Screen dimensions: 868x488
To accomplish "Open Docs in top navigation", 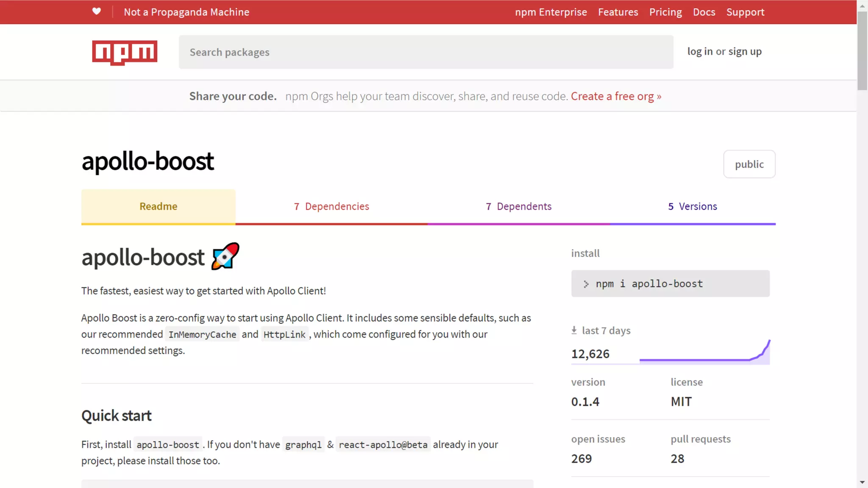I will click(x=704, y=12).
